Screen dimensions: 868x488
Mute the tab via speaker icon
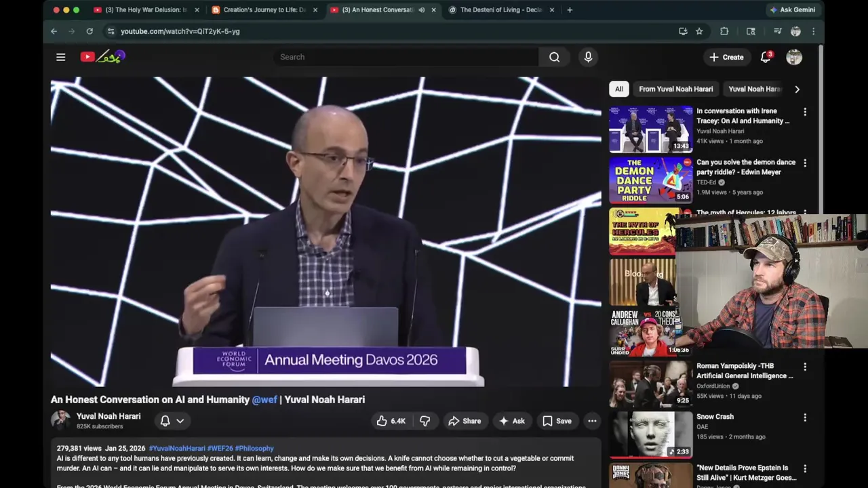[x=422, y=10]
